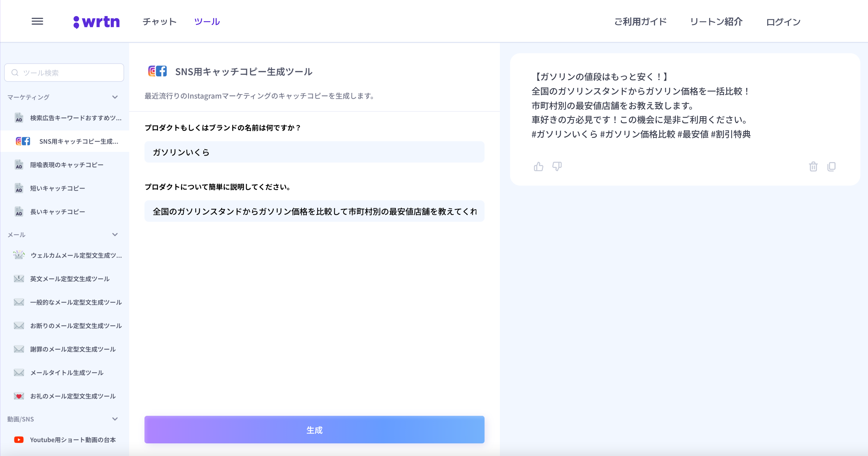The height and width of the screenshot is (456, 868).
Task: Switch to the チャット tab
Action: (159, 22)
